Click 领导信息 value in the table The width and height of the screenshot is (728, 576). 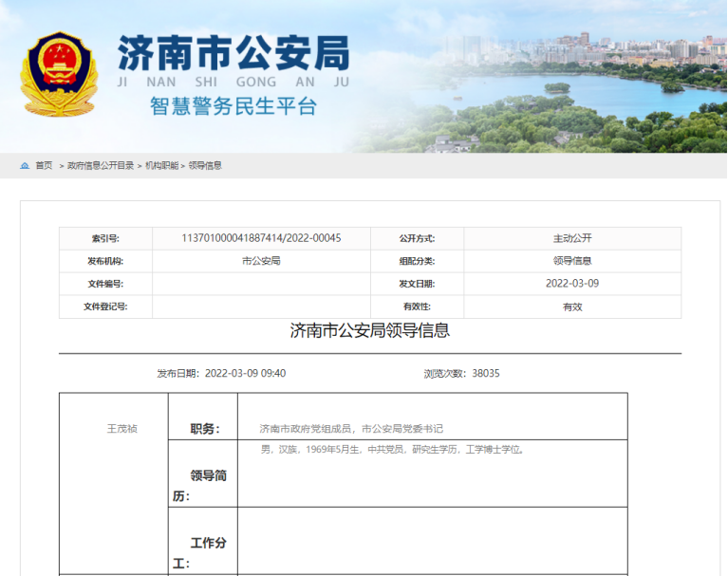[572, 261]
